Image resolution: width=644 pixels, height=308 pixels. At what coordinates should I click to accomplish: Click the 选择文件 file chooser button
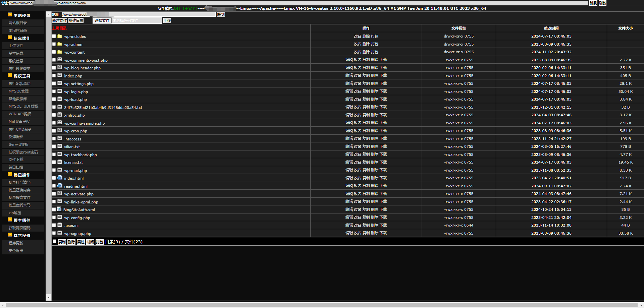click(102, 20)
